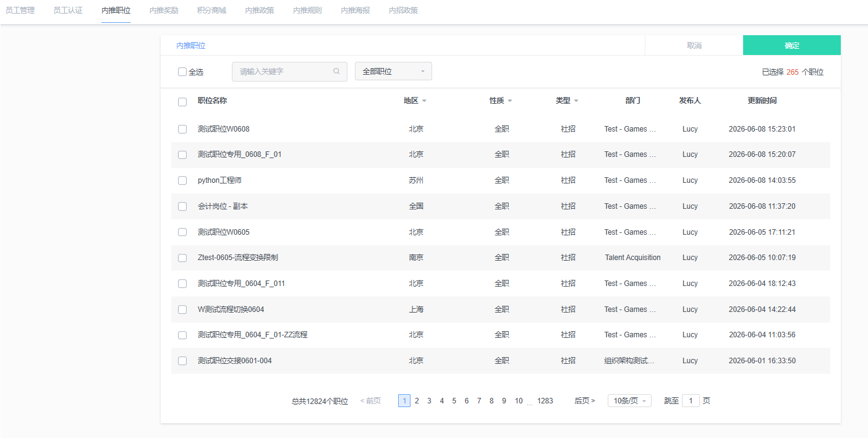
Task: Check the 测试职位交接0601-004 row checkbox
Action: pos(182,361)
